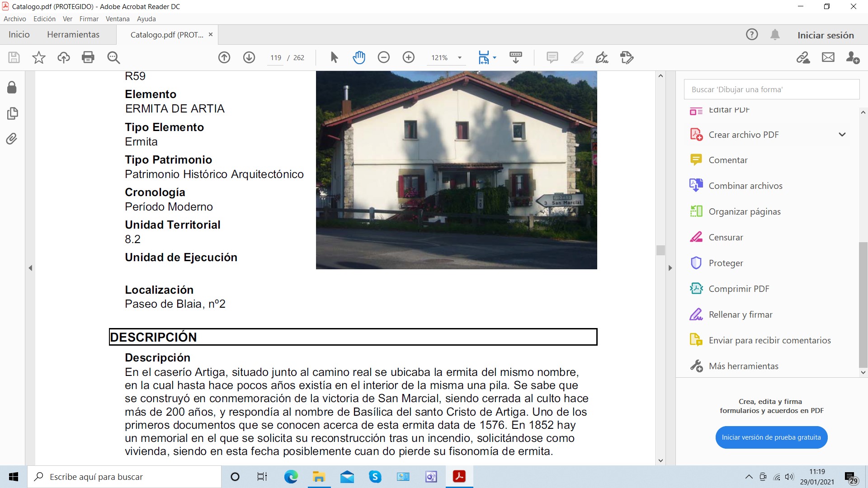Switch to the Inicio tab

tap(19, 35)
